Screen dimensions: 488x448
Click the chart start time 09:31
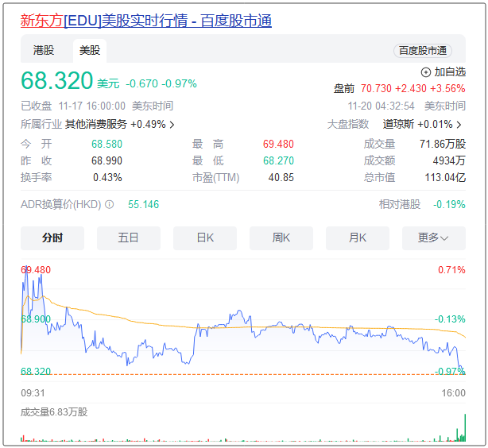[x=33, y=393]
